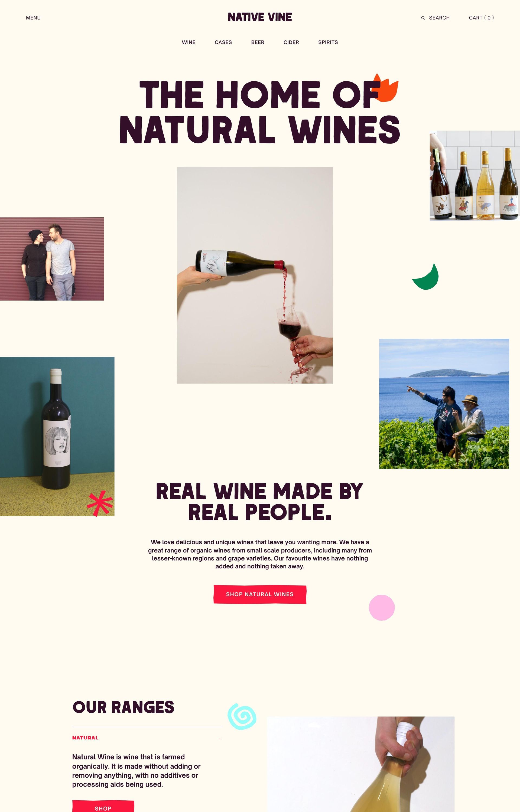Open the cart link

click(481, 18)
